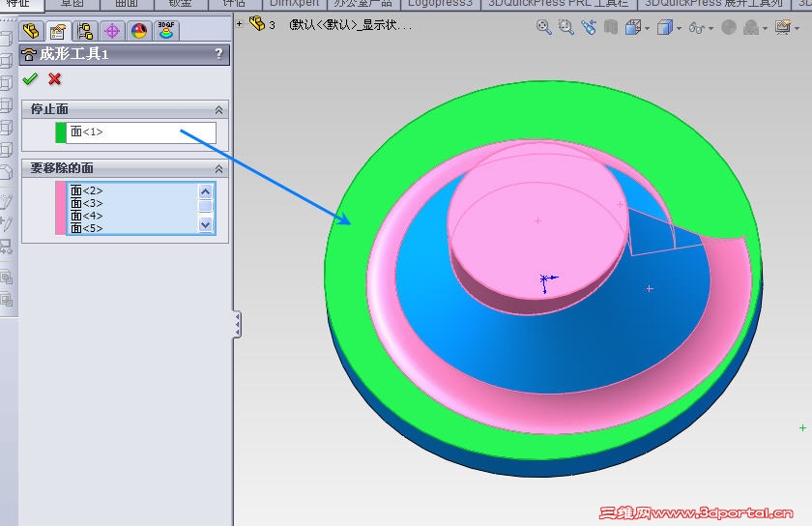812x526 pixels.
Task: Expand the flyout feature tree plus sign
Action: pos(240,23)
